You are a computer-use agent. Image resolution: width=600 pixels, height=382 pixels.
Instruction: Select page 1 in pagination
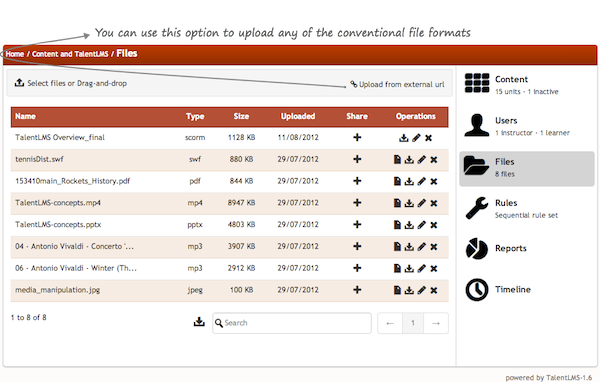413,323
